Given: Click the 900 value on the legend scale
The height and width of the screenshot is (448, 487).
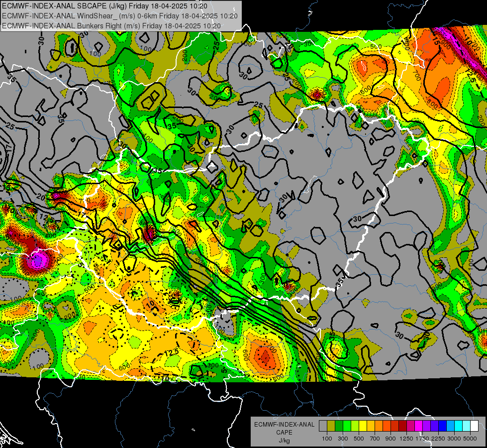Looking at the screenshot, I should [390, 439].
